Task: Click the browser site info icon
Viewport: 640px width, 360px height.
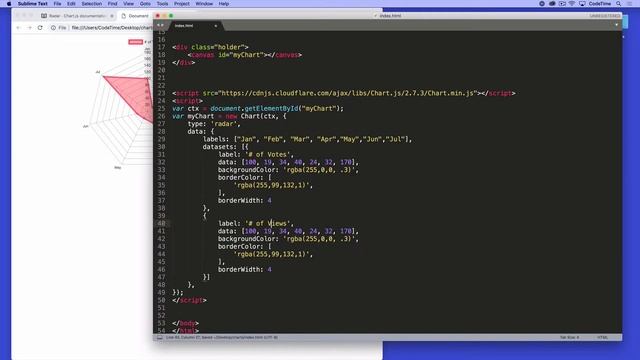Action: pyautogui.click(x=53, y=28)
